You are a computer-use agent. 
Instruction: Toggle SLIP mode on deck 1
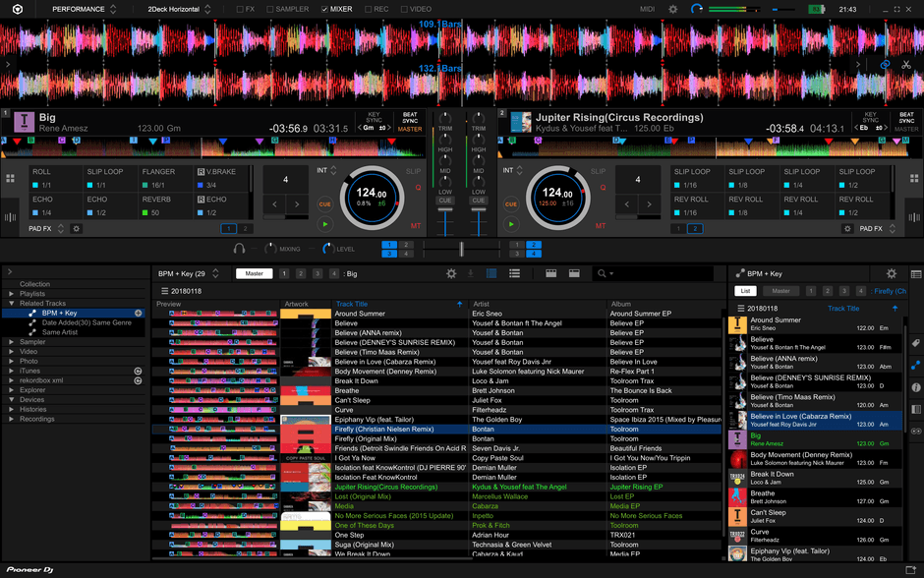click(413, 171)
